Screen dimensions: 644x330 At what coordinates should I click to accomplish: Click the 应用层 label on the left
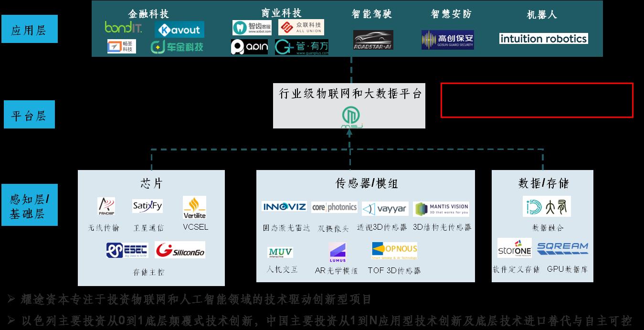coord(30,29)
